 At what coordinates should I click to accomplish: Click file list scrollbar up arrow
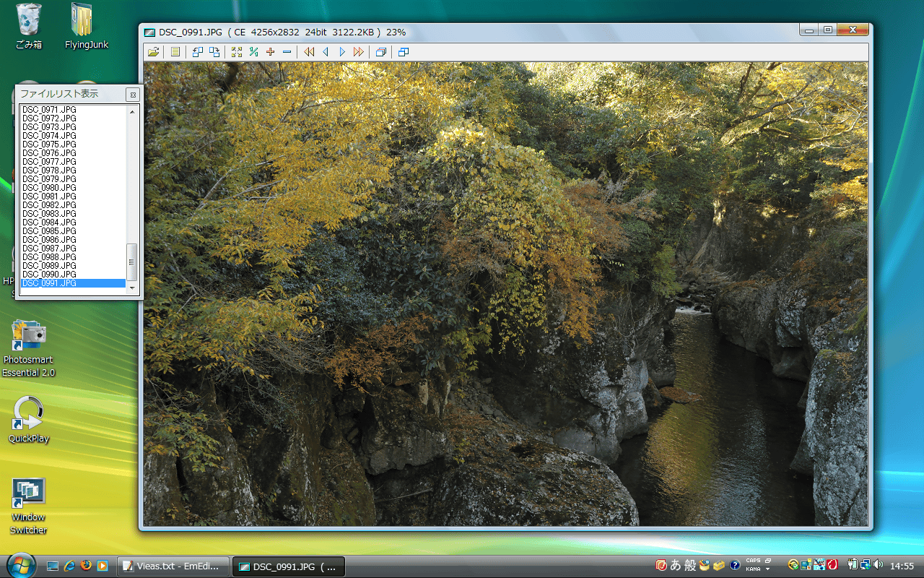(131, 111)
